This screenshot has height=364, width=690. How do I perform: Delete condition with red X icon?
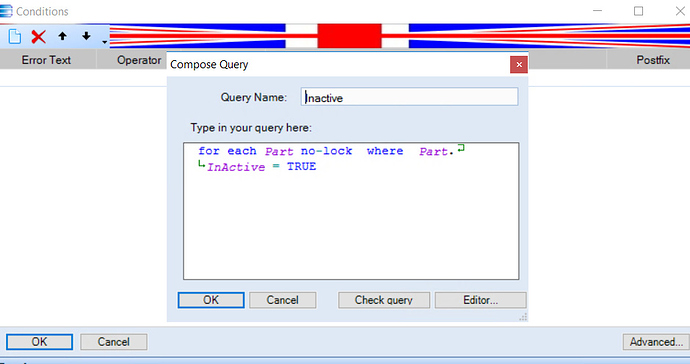pyautogui.click(x=39, y=37)
